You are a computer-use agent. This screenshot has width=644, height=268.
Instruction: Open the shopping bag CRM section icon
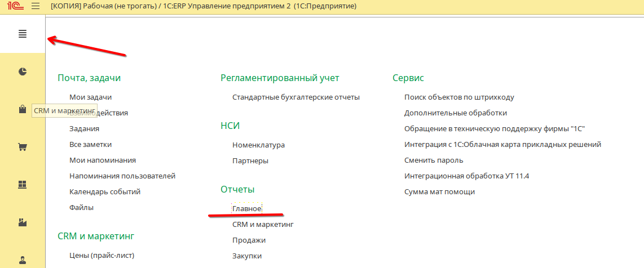(x=23, y=110)
